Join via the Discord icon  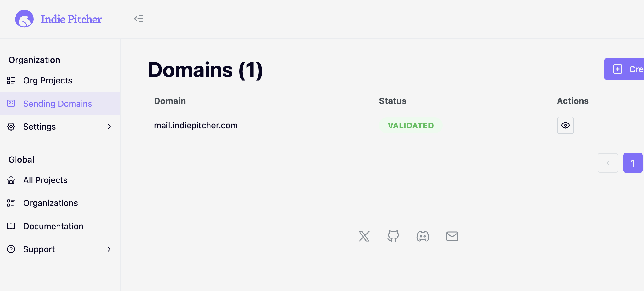[x=423, y=236]
